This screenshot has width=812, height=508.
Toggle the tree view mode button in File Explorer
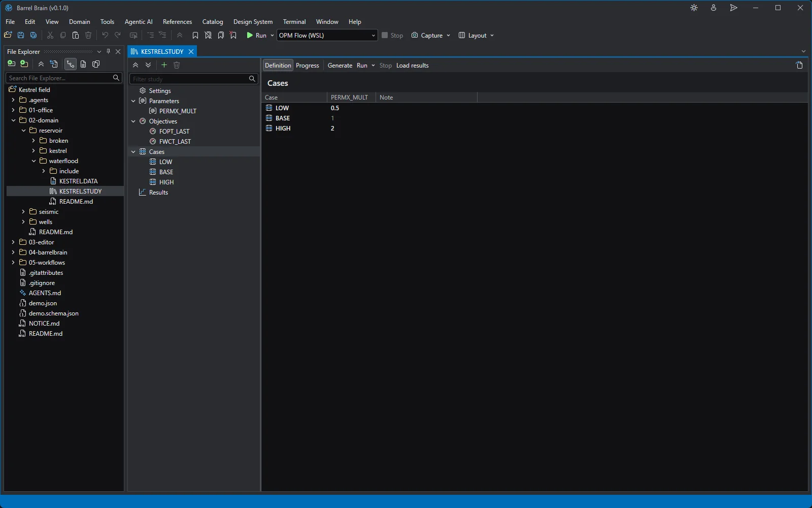pos(70,64)
